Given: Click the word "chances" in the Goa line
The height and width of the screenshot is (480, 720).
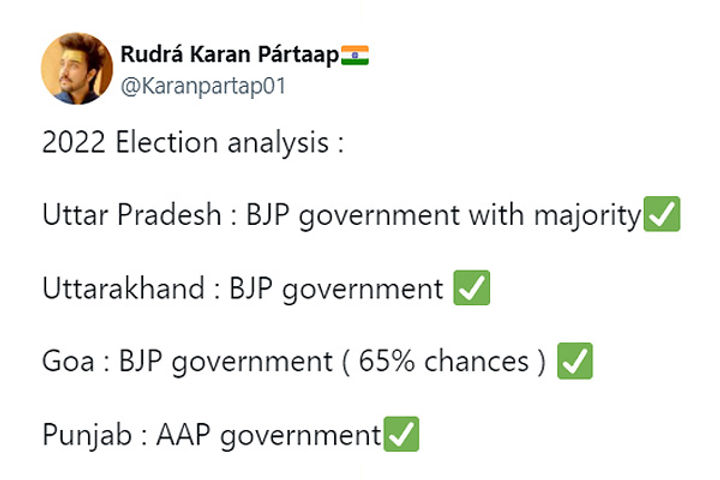Looking at the screenshot, I should (x=477, y=361).
